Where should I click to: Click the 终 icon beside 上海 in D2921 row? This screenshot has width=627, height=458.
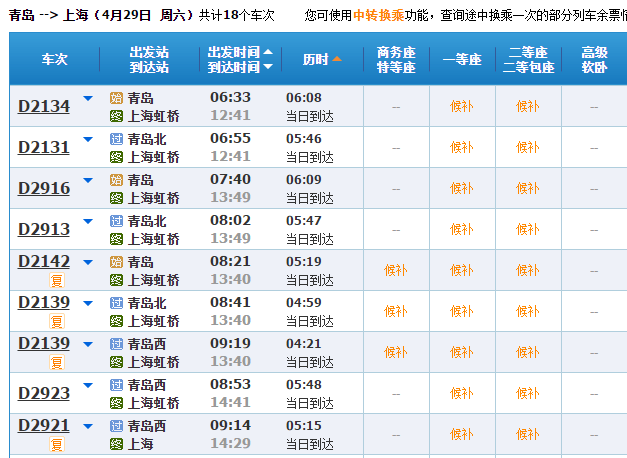116,444
